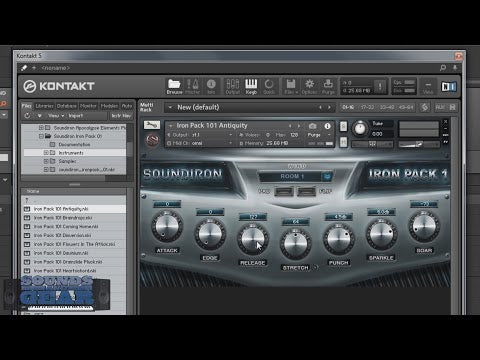
Task: Select rack page 33-48
Action: coord(387,107)
